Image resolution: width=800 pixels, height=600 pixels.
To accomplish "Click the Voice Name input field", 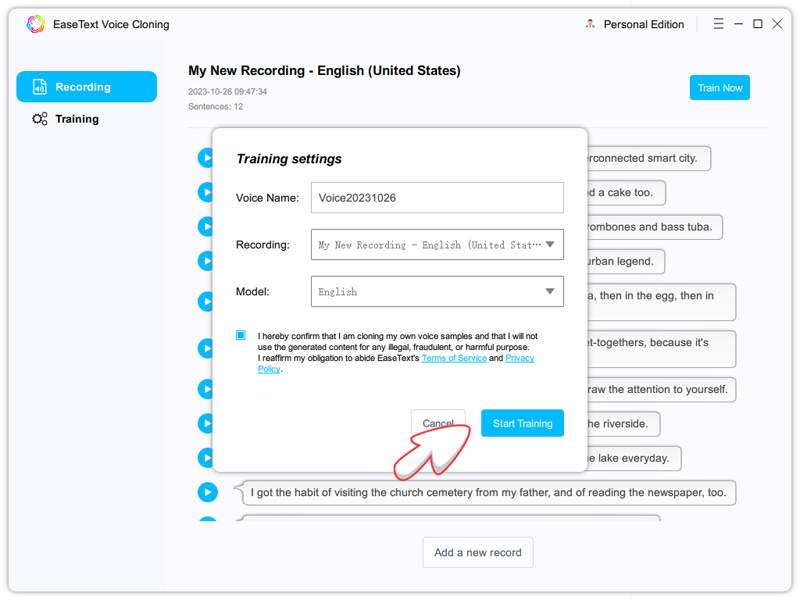I will click(x=437, y=198).
